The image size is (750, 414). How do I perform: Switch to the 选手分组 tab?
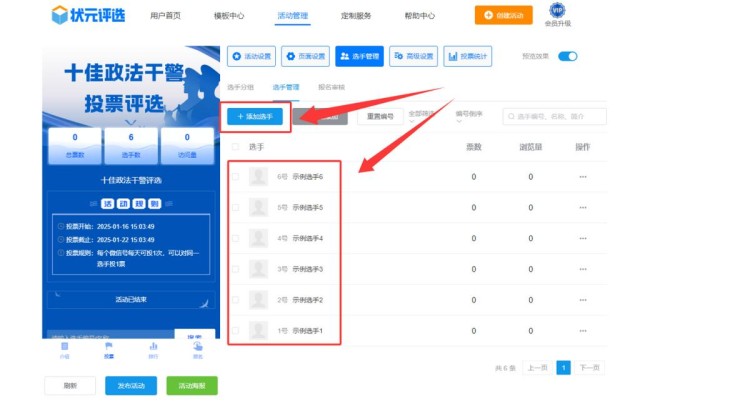241,88
